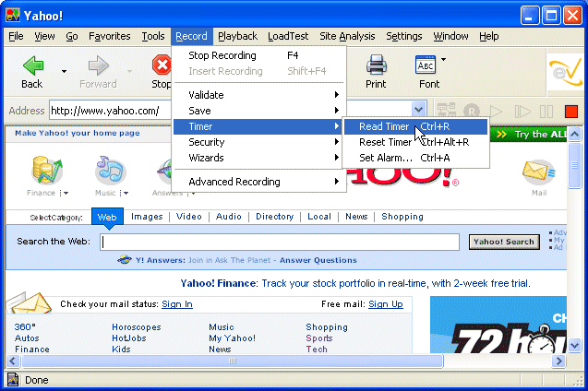
Task: Click the eValid logo in toolbar
Action: (566, 71)
